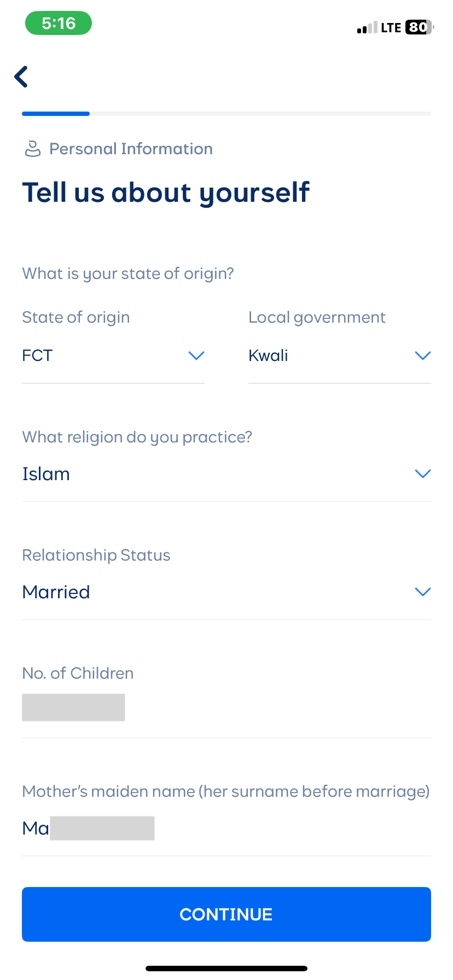This screenshot has width=453, height=980.
Task: Select the FCT state value
Action: pyautogui.click(x=37, y=355)
